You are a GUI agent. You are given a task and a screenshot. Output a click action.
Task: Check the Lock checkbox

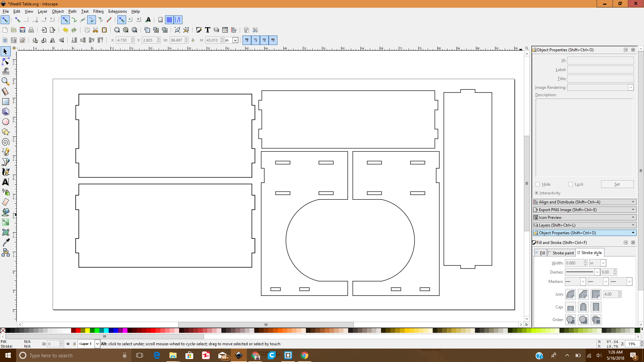(571, 184)
